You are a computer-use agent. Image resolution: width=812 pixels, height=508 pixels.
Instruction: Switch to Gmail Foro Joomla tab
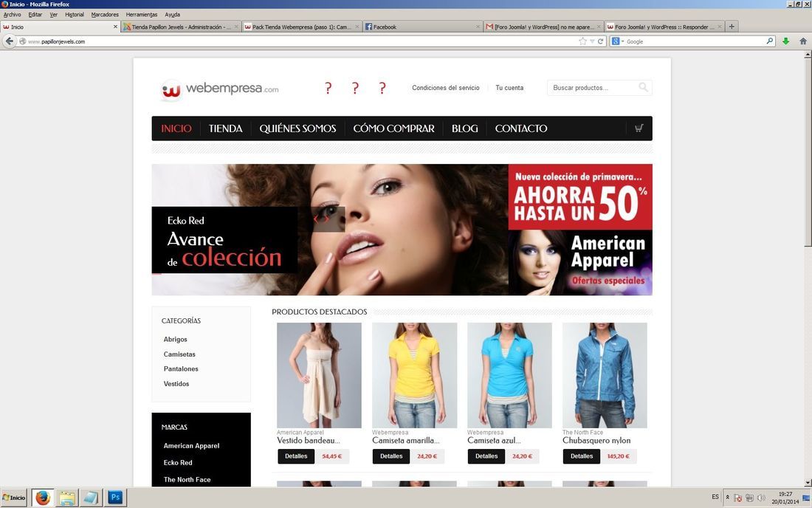[x=543, y=27]
